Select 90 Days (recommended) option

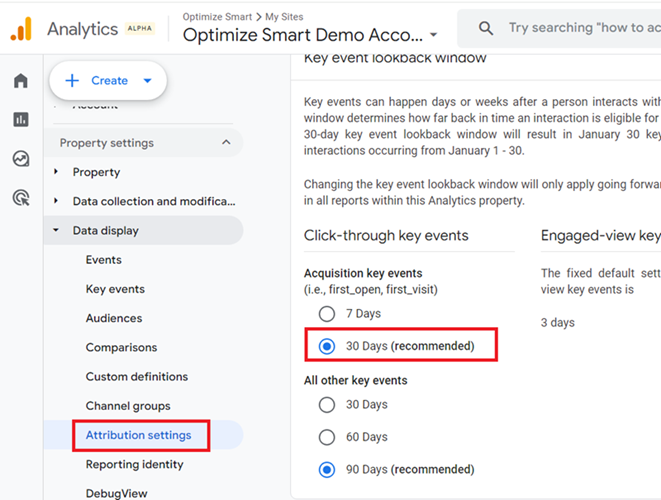click(327, 470)
